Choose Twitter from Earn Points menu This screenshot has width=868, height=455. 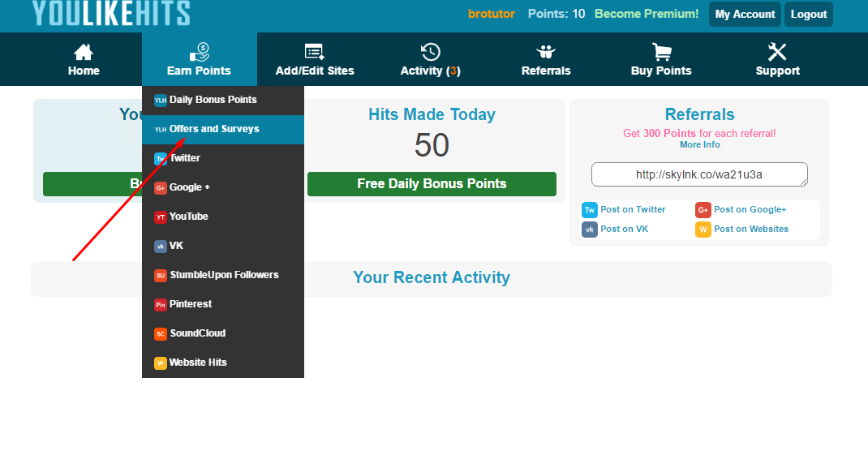pos(223,158)
